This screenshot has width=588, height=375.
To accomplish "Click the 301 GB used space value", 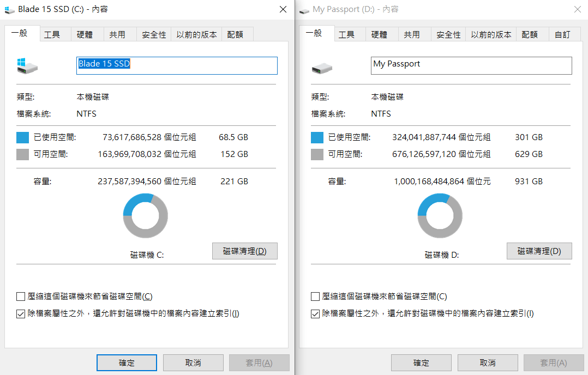I will pos(529,137).
